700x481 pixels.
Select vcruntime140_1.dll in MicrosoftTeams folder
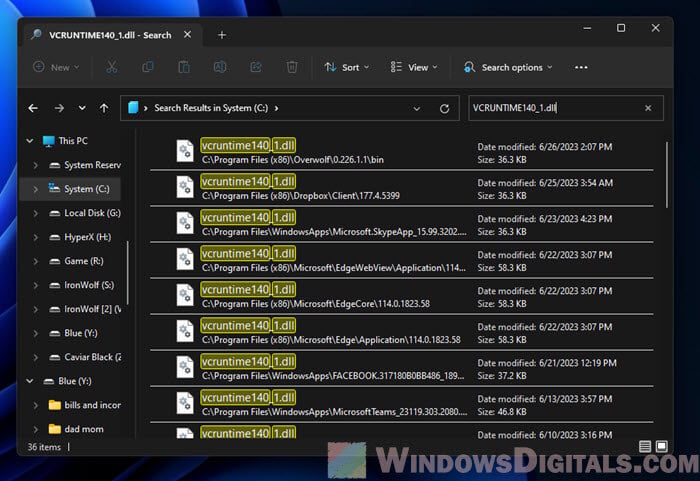pyautogui.click(x=402, y=404)
